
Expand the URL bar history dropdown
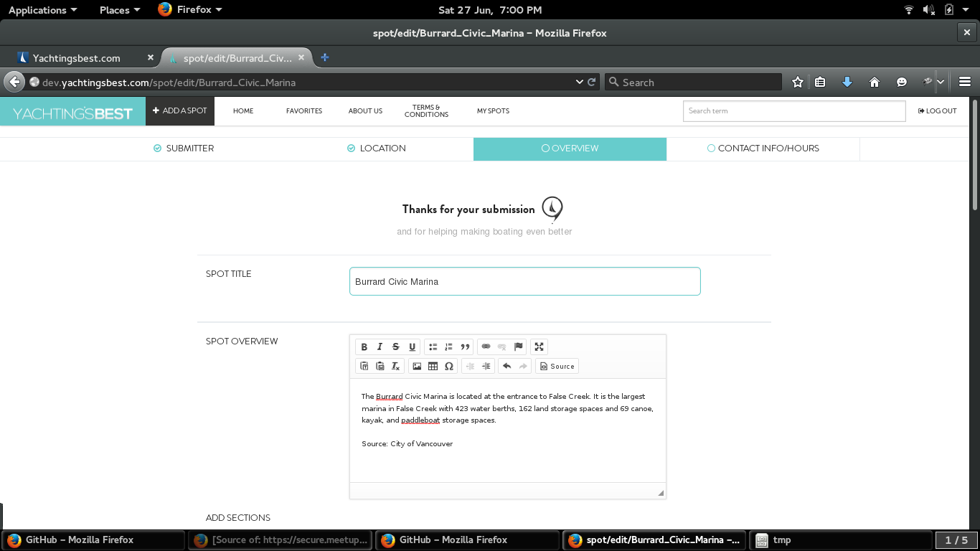(x=580, y=83)
